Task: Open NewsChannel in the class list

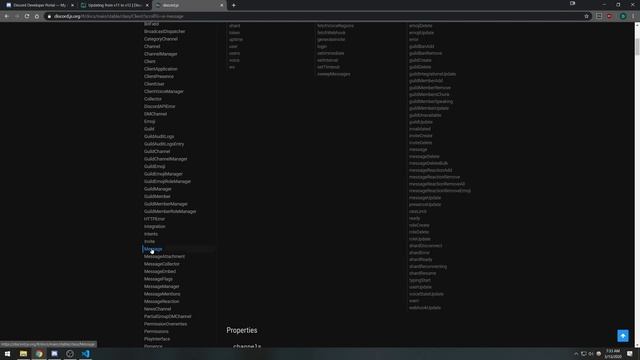Action: 158,309
